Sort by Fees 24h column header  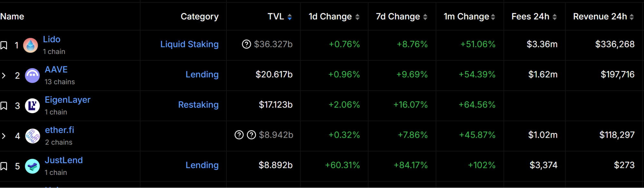554,17
